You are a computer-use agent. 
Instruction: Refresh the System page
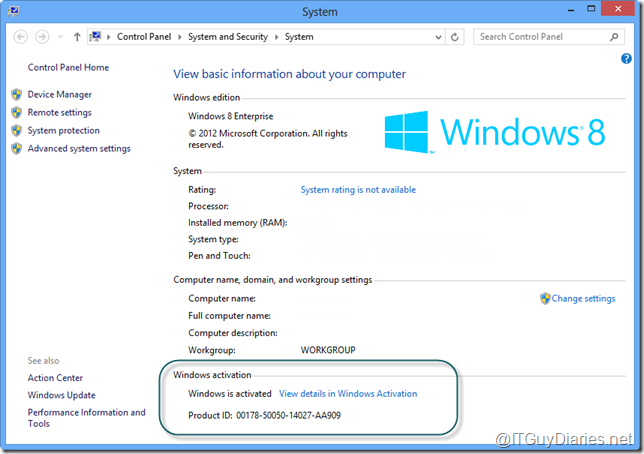(455, 37)
